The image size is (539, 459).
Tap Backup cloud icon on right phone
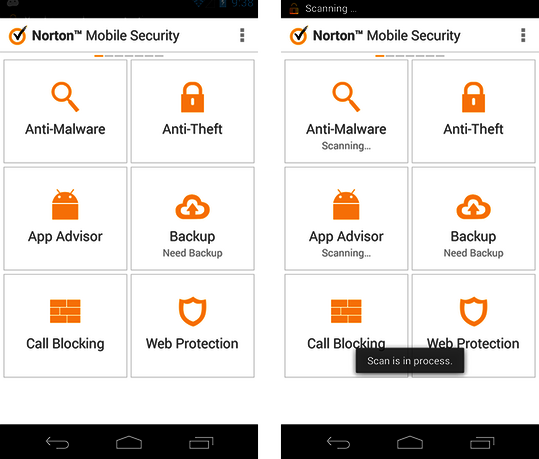point(473,207)
